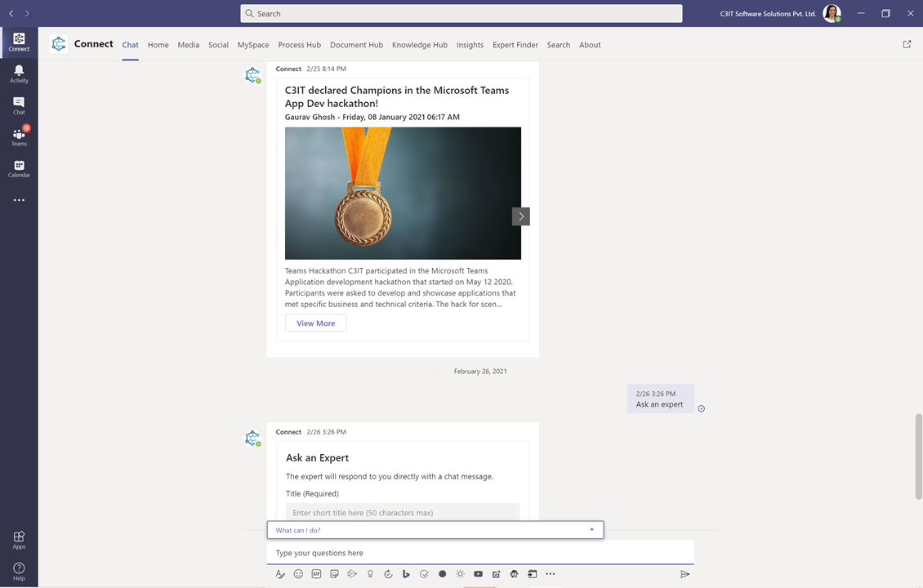Open Chat in the left sidebar
This screenshot has height=588, width=923.
19,105
